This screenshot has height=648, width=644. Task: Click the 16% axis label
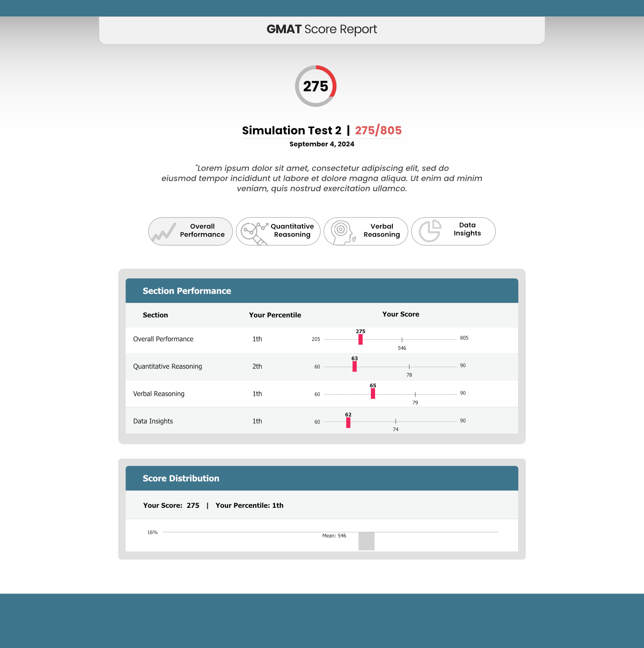coord(152,532)
